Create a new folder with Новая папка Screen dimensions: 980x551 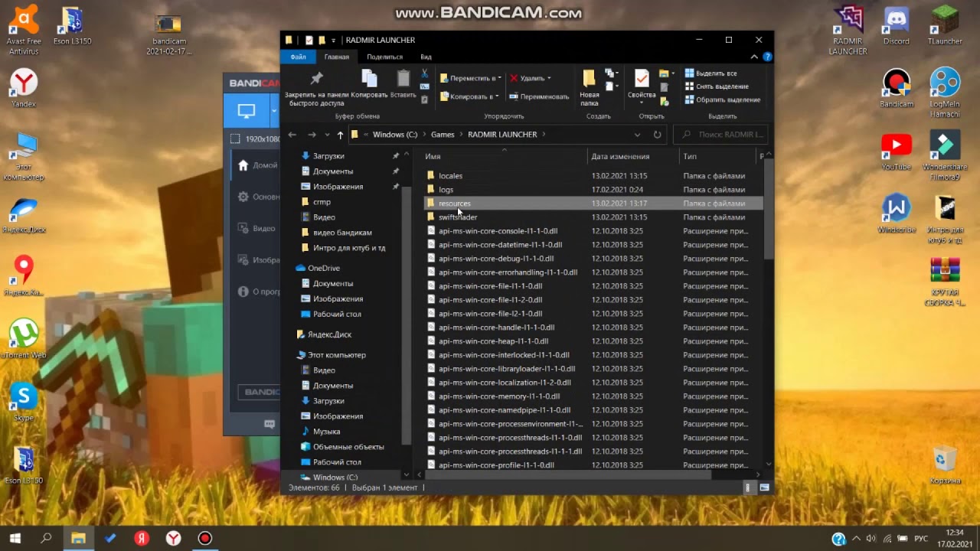click(589, 88)
